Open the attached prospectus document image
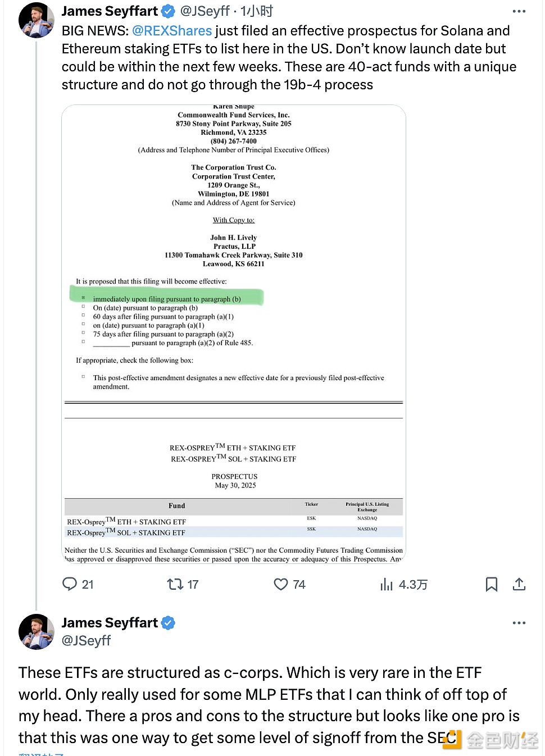This screenshot has height=756, width=545. (x=234, y=334)
